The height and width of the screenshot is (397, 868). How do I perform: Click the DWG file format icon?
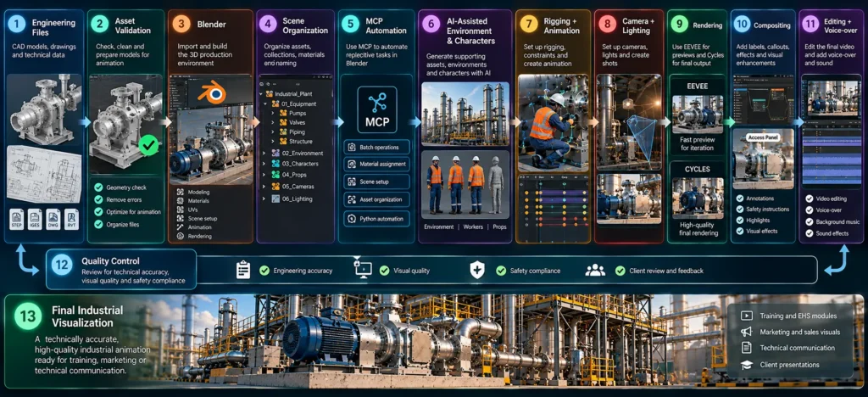53,219
